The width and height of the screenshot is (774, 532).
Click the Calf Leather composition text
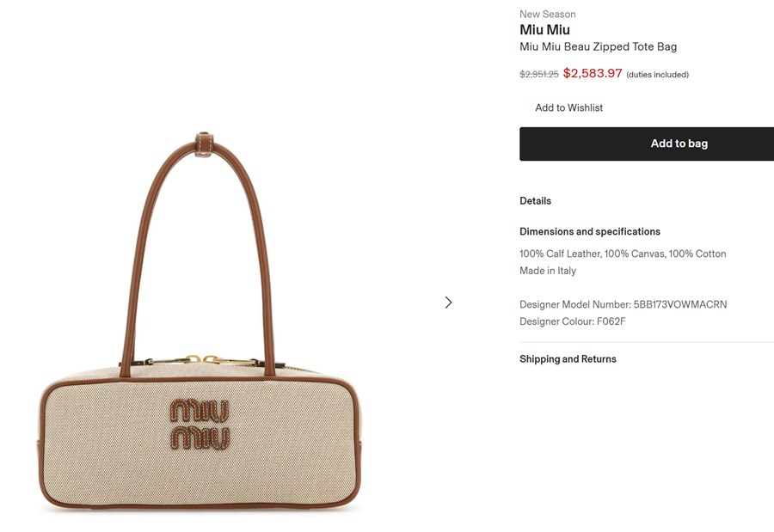(x=559, y=254)
